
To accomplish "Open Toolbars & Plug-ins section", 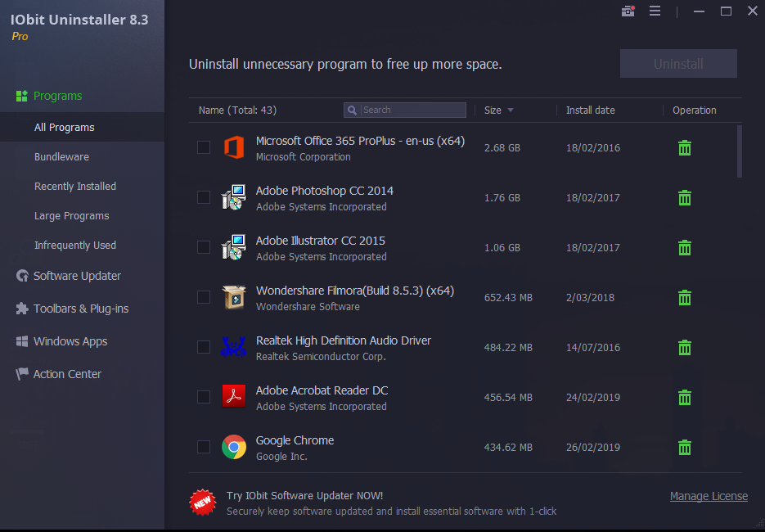I will click(82, 309).
